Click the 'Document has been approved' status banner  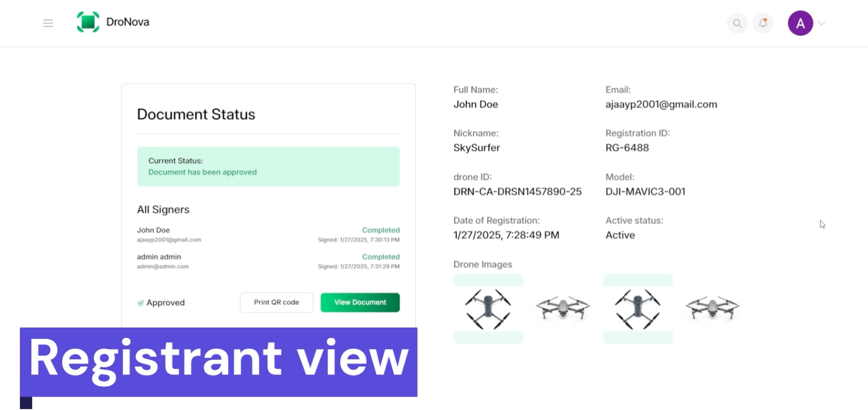tap(268, 166)
